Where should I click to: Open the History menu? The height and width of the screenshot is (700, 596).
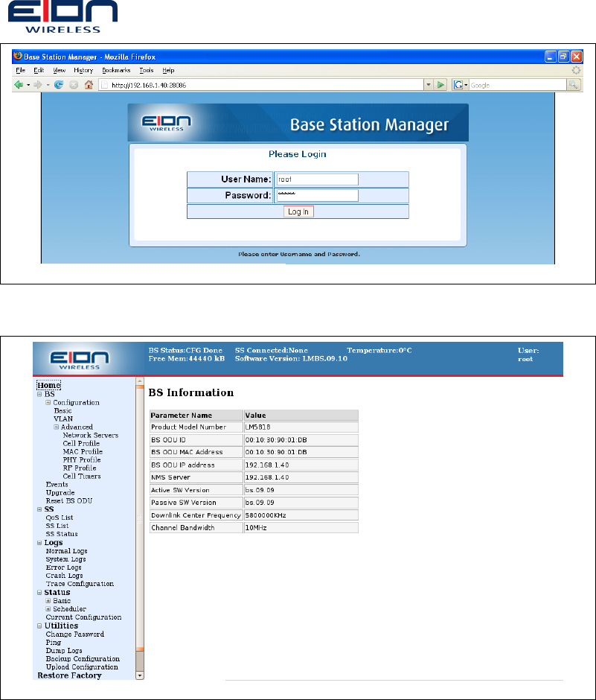point(83,70)
